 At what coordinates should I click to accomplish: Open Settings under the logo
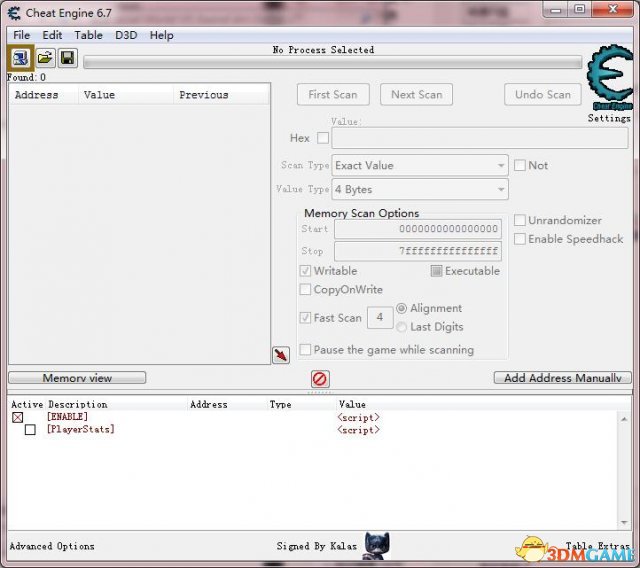(609, 118)
